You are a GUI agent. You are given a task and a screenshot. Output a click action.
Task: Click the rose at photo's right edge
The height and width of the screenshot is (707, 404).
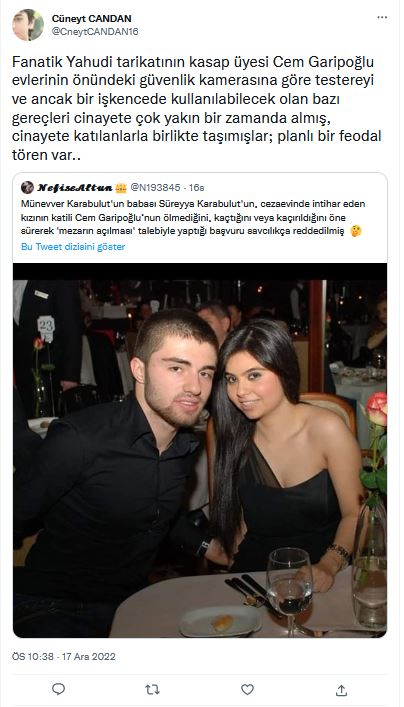[376, 409]
